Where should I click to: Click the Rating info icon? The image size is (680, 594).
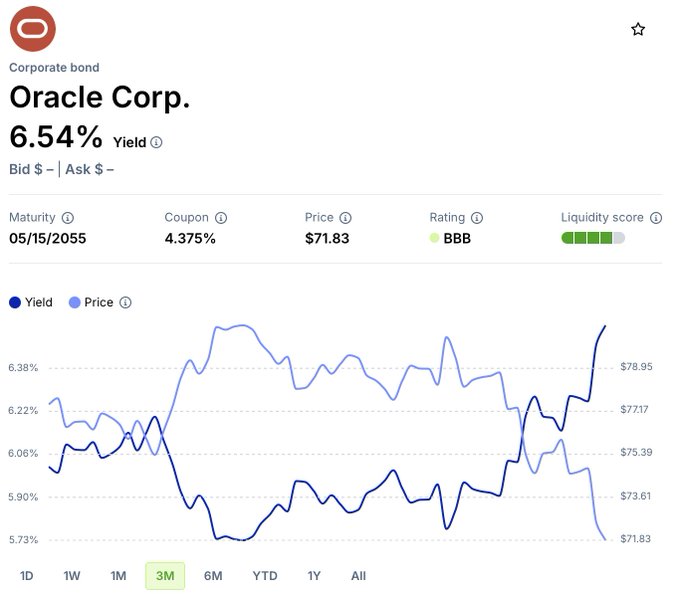477,217
